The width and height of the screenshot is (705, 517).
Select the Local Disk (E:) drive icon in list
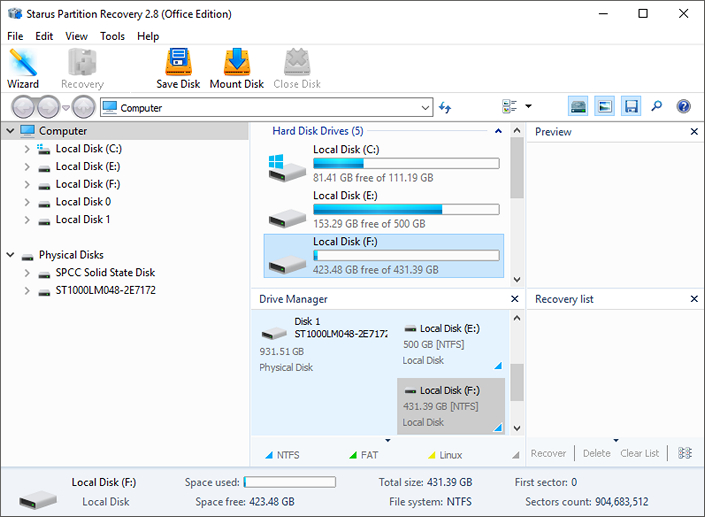point(287,218)
